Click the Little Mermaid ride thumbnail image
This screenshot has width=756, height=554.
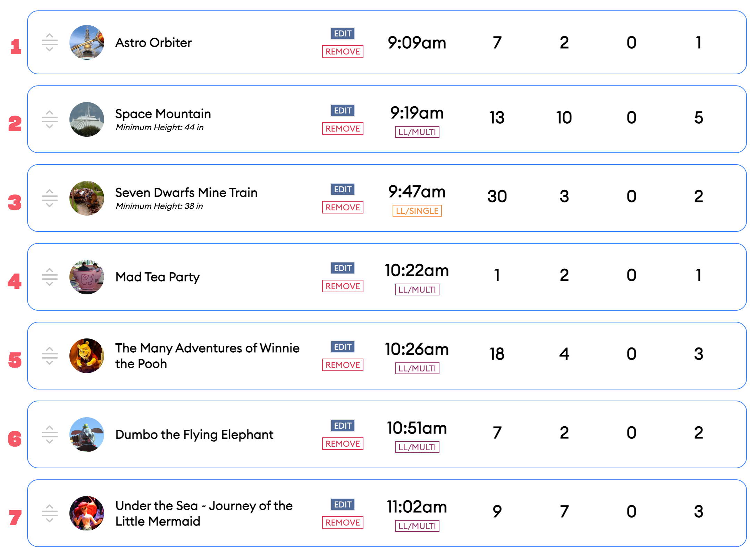[x=87, y=513]
